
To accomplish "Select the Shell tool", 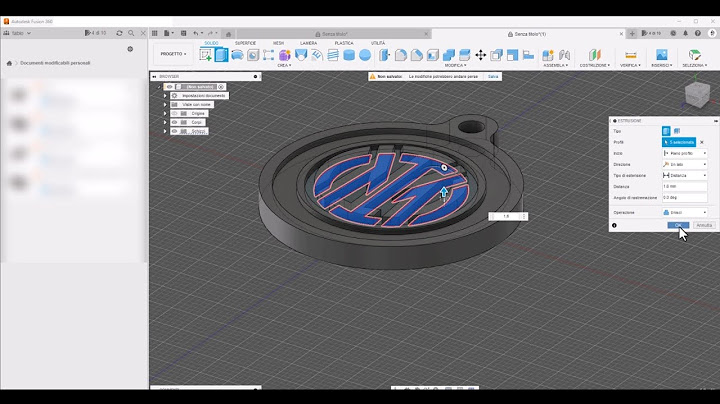I will (x=433, y=55).
